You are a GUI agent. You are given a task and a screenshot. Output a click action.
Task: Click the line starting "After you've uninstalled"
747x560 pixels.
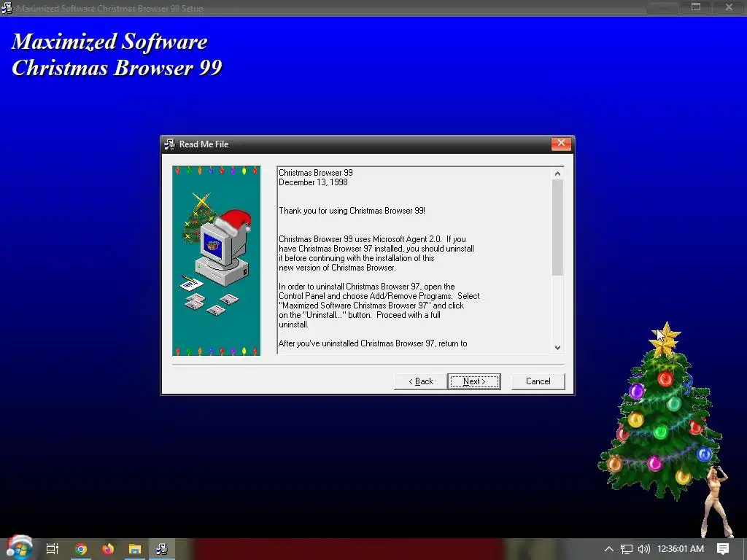pyautogui.click(x=373, y=343)
